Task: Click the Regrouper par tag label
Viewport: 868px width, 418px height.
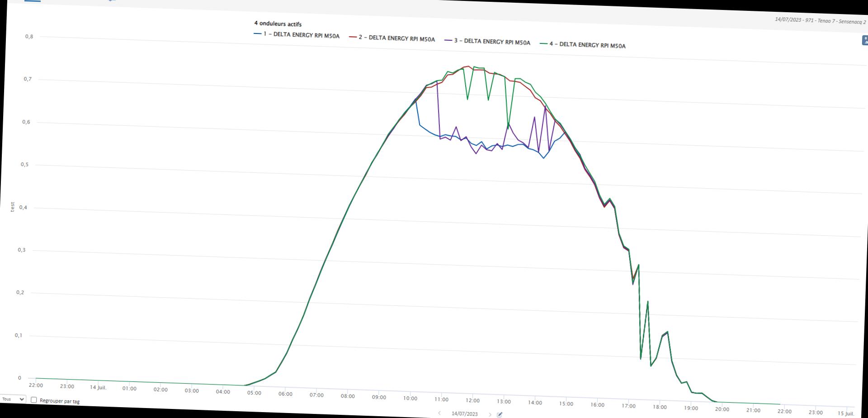Action: (60, 401)
